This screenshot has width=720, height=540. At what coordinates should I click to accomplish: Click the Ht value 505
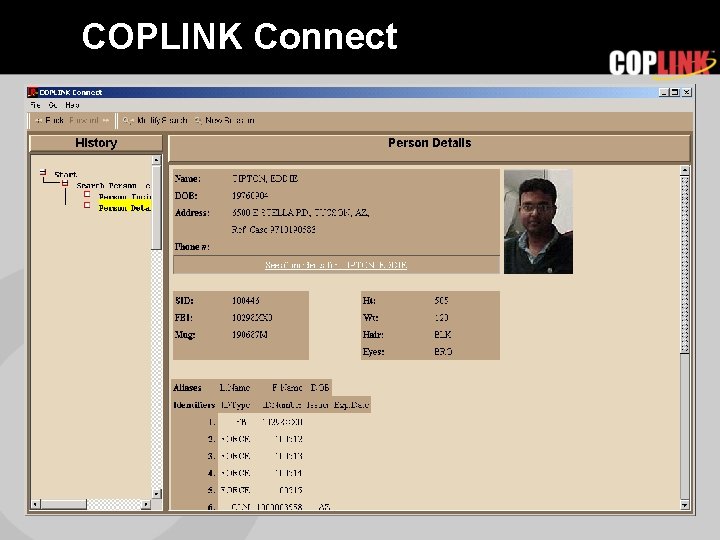coord(441,301)
